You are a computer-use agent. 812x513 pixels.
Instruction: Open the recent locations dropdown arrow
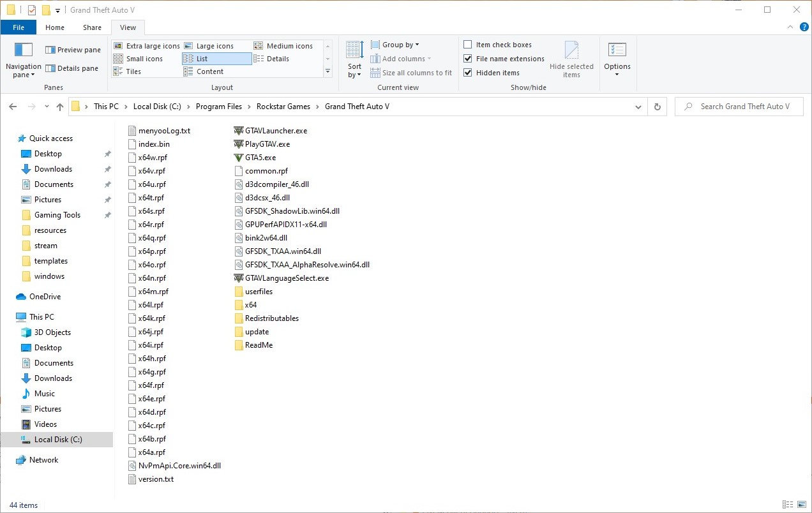click(x=47, y=107)
